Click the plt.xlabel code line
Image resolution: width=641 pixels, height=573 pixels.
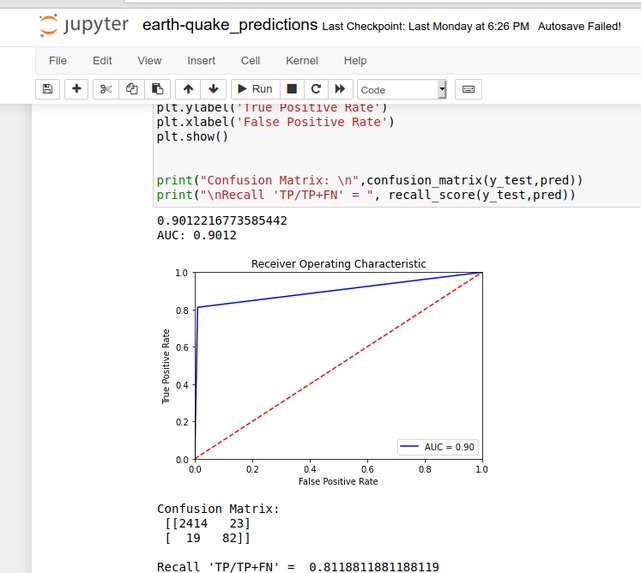click(x=276, y=122)
